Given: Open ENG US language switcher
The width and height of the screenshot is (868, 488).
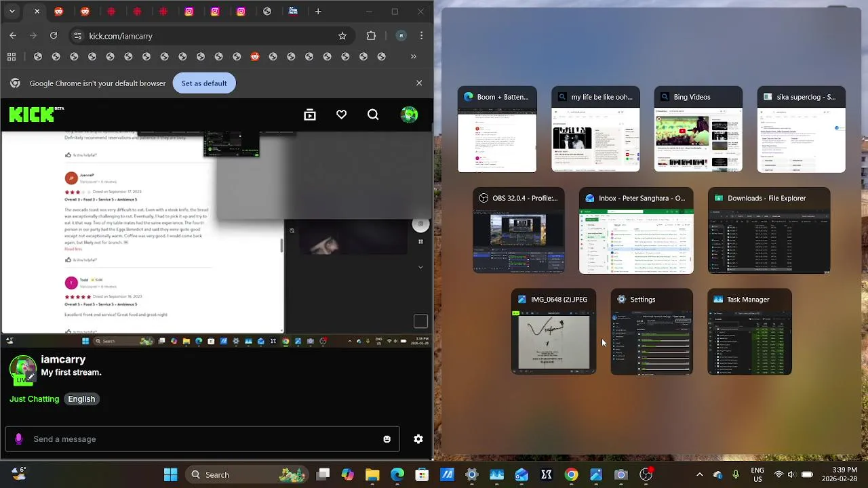Looking at the screenshot, I should tap(757, 475).
